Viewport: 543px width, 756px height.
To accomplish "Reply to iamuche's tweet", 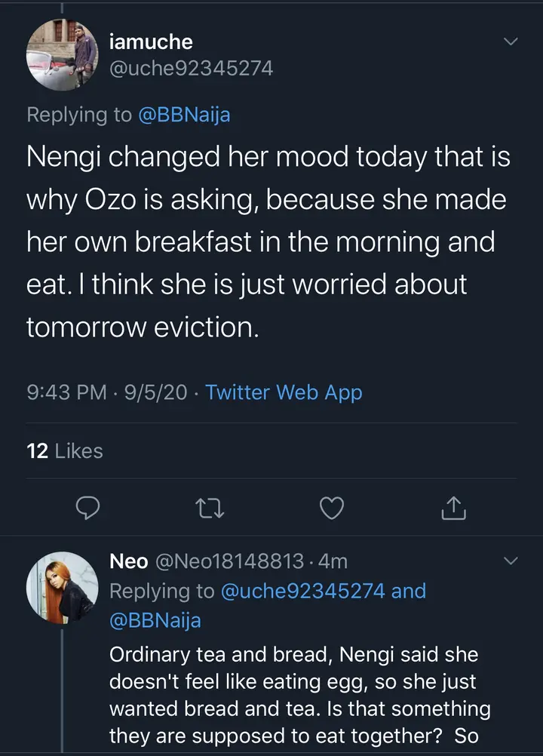I will (89, 509).
